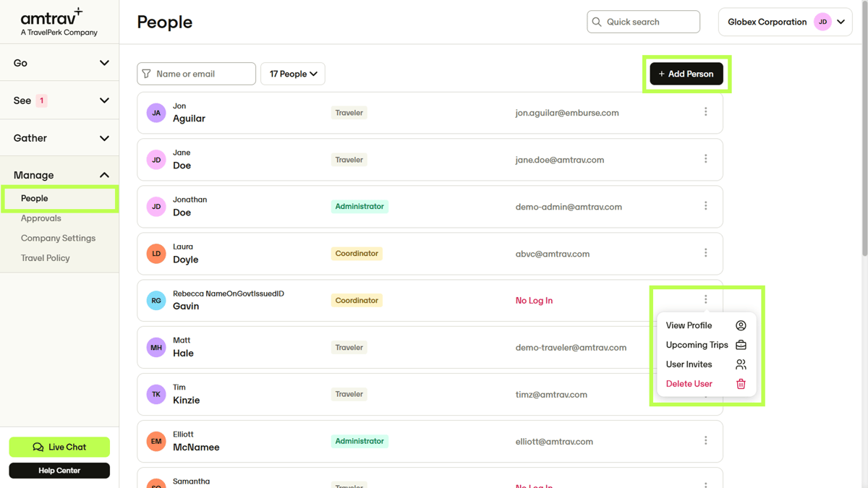
Task: Select Delete User from context menu
Action: point(689,384)
